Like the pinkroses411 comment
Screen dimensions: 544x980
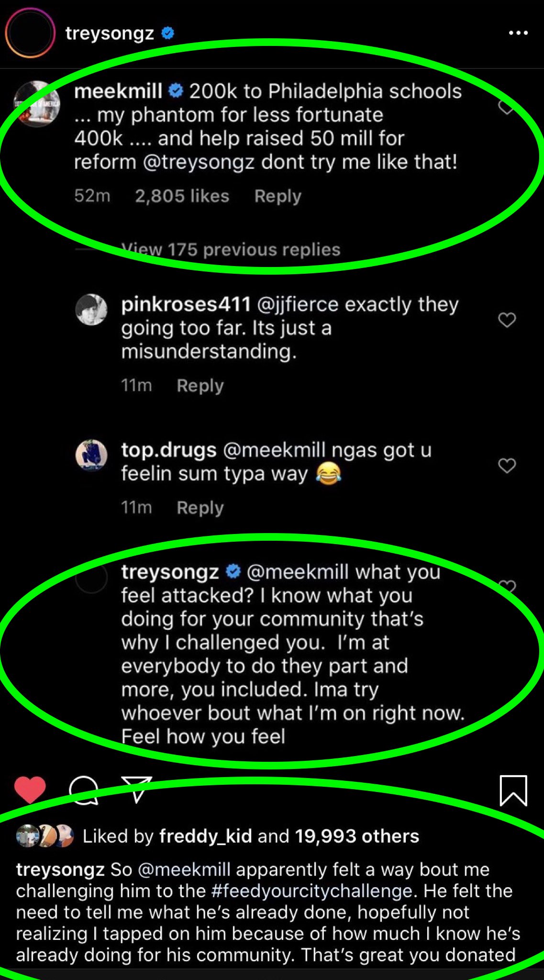point(507,320)
